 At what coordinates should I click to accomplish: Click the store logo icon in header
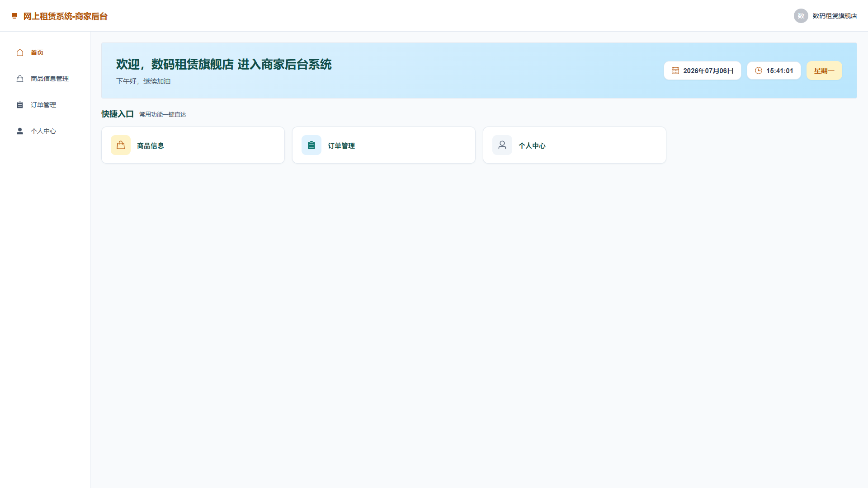pos(14,16)
